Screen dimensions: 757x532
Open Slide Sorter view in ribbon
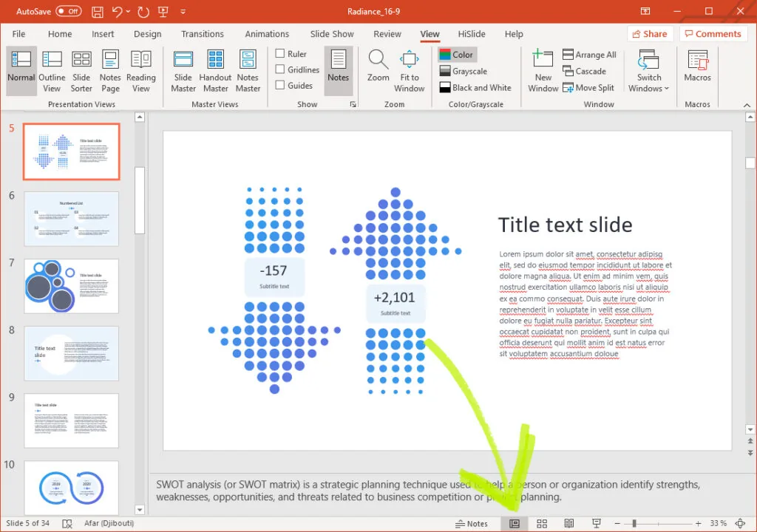81,72
